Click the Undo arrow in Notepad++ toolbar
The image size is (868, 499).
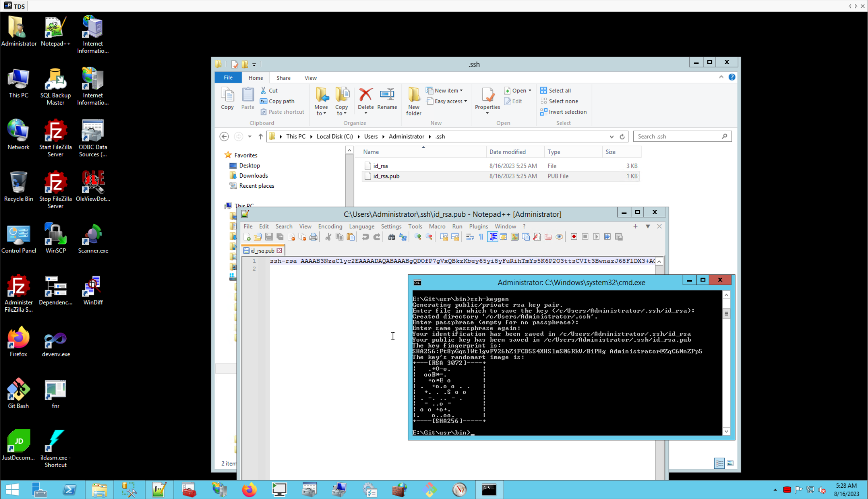[365, 237]
